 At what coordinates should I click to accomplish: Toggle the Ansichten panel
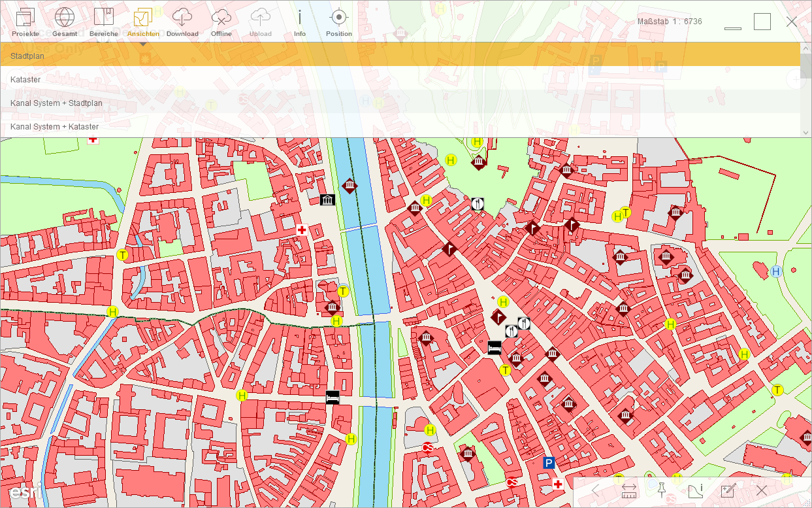coord(143,20)
